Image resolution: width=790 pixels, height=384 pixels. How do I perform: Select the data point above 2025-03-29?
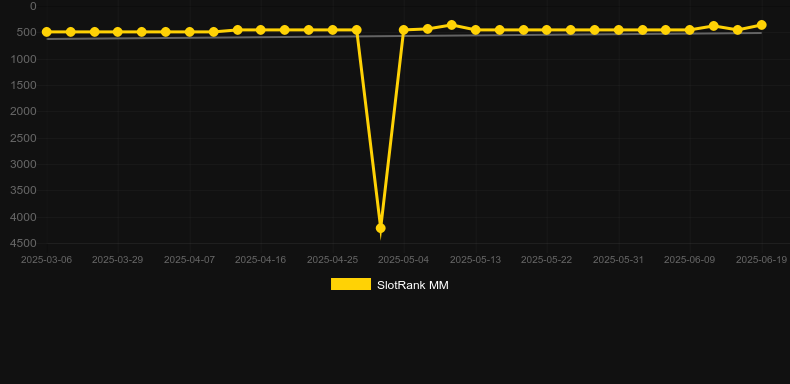tap(117, 32)
